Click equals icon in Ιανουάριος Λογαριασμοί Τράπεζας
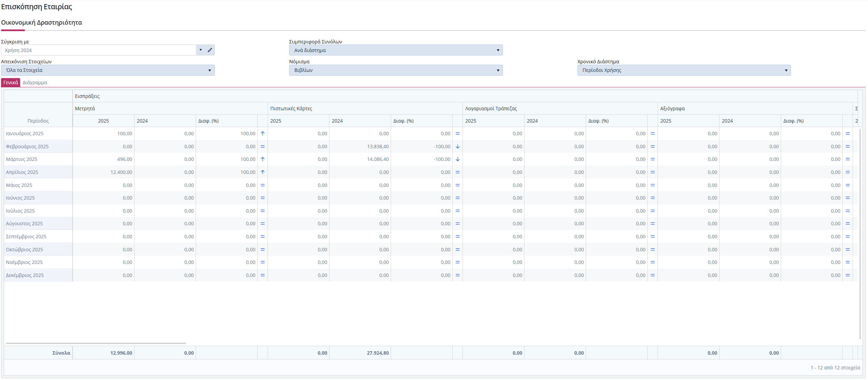The image size is (868, 380). 652,134
